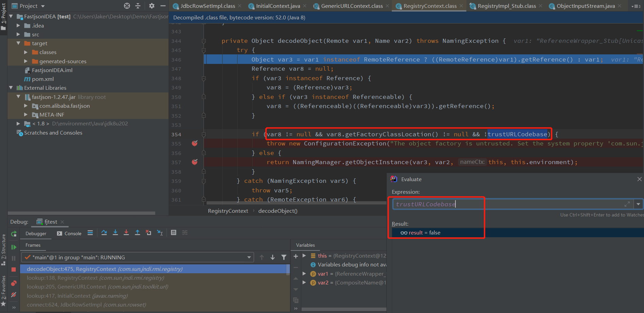Add new watch with plus icon

pyautogui.click(x=296, y=256)
